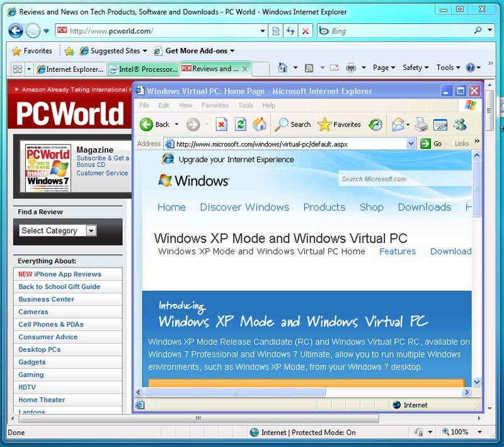Open the Select Category dropdown

pyautogui.click(x=91, y=231)
